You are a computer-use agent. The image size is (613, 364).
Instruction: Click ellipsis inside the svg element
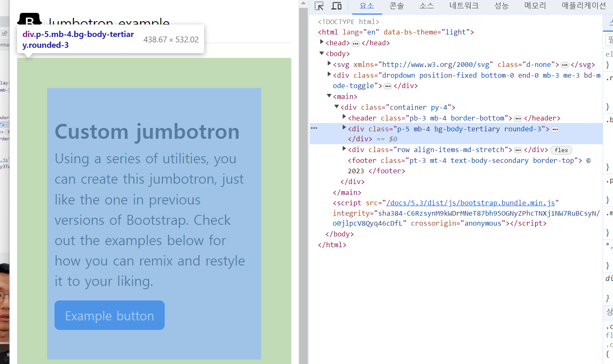[x=565, y=65]
